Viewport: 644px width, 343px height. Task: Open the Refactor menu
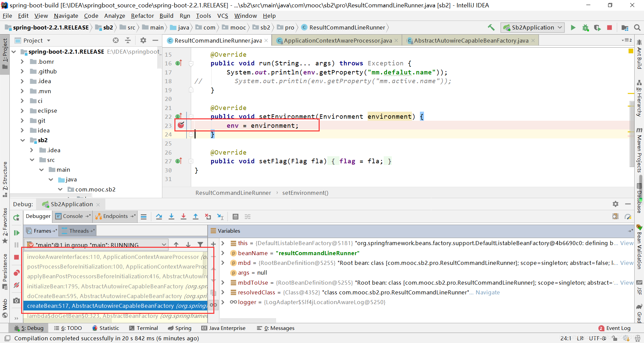(x=142, y=16)
